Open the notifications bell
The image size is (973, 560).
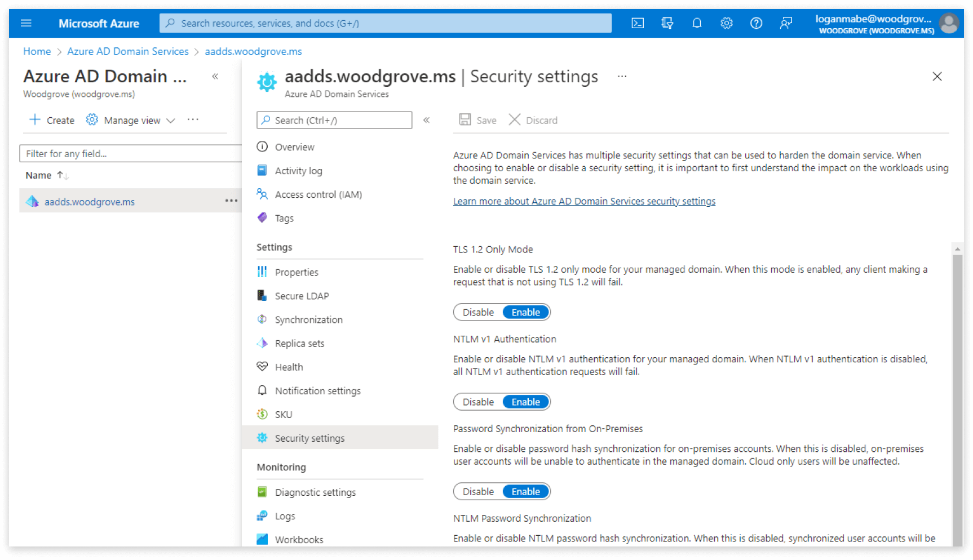(697, 23)
